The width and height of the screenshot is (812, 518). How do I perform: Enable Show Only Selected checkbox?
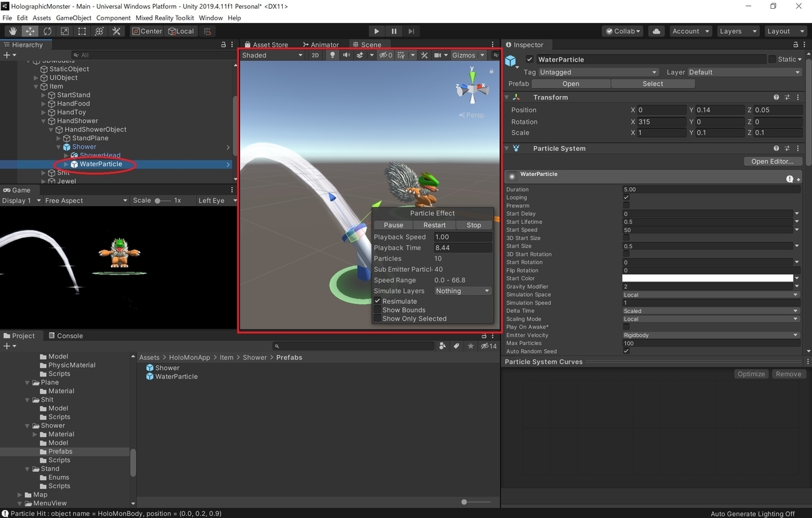(x=378, y=319)
